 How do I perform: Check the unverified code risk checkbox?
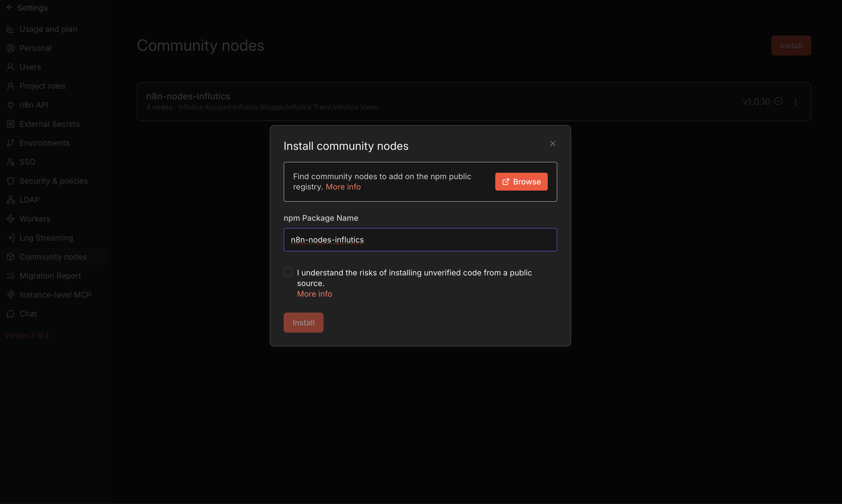click(x=288, y=272)
